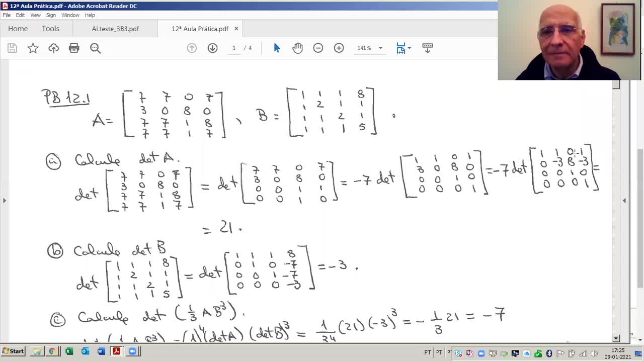644x362 pixels.
Task: Click the 141% zoom value field
Action: pyautogui.click(x=364, y=48)
